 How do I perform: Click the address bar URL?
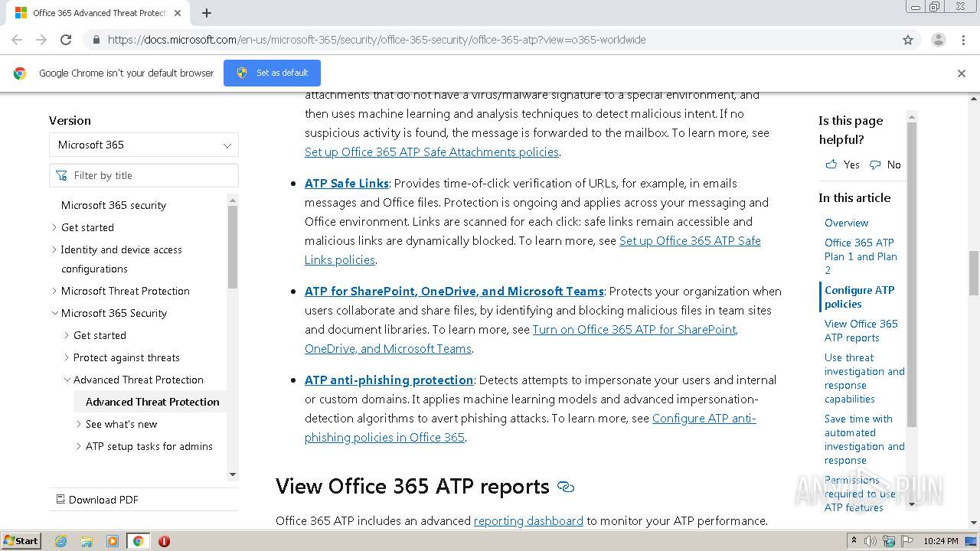click(x=377, y=40)
